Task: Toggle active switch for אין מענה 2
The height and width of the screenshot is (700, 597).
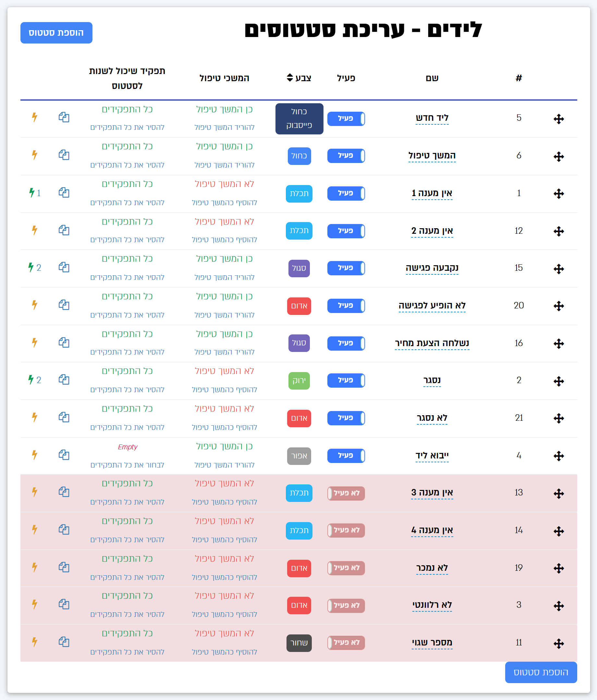Action: coord(346,231)
